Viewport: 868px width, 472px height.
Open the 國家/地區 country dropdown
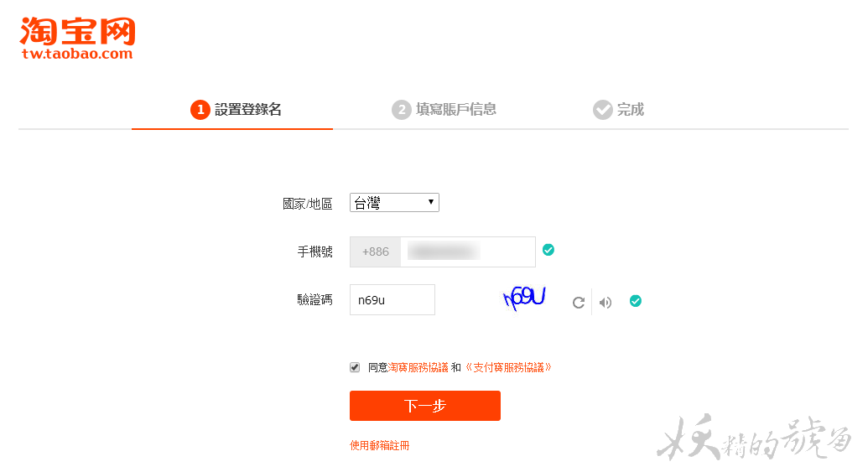click(394, 203)
